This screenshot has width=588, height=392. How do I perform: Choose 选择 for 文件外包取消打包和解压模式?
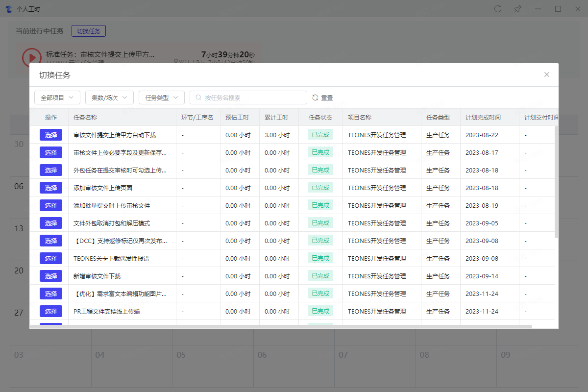[51, 223]
